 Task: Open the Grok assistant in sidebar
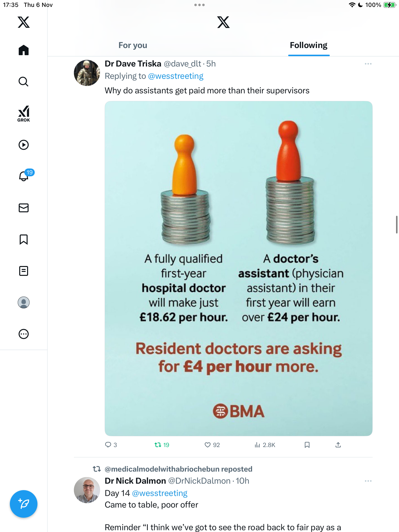click(x=24, y=114)
